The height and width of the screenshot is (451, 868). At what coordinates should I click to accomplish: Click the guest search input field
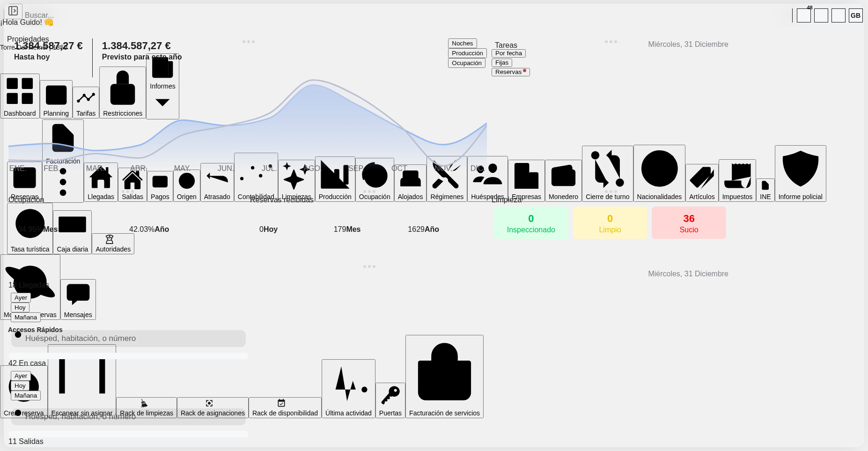(x=128, y=339)
